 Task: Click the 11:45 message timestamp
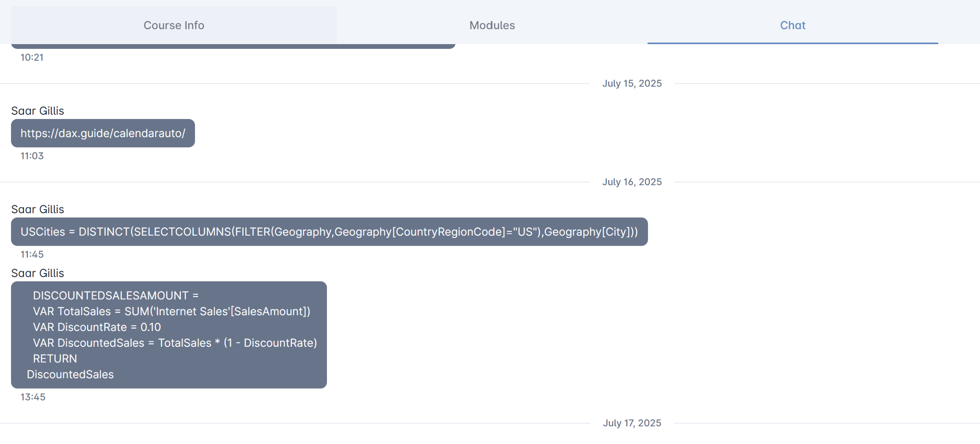pyautogui.click(x=32, y=254)
